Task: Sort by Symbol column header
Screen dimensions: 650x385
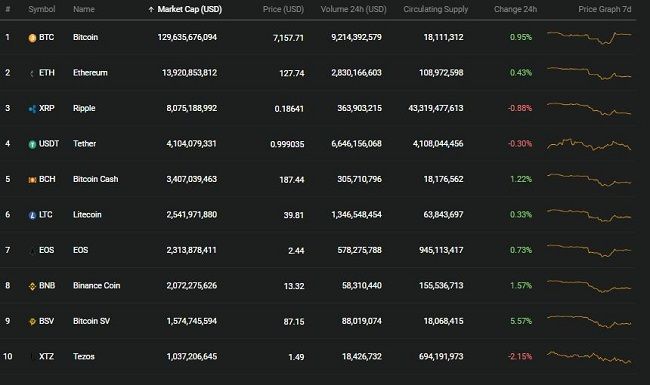Action: pos(41,9)
